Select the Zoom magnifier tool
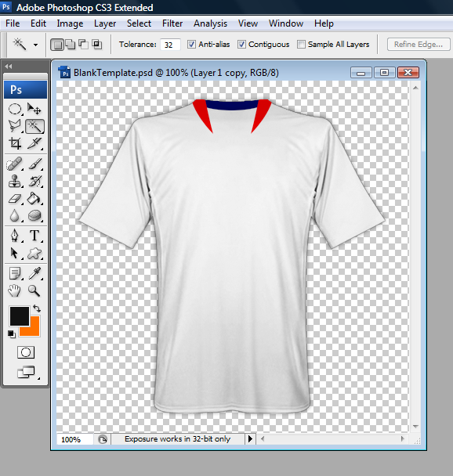This screenshot has height=476, width=453. coord(34,290)
